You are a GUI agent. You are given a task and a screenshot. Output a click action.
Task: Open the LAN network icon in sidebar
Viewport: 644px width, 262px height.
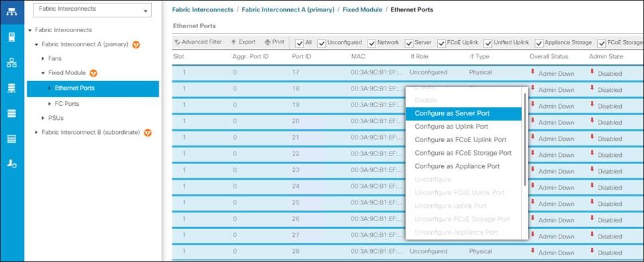point(12,63)
